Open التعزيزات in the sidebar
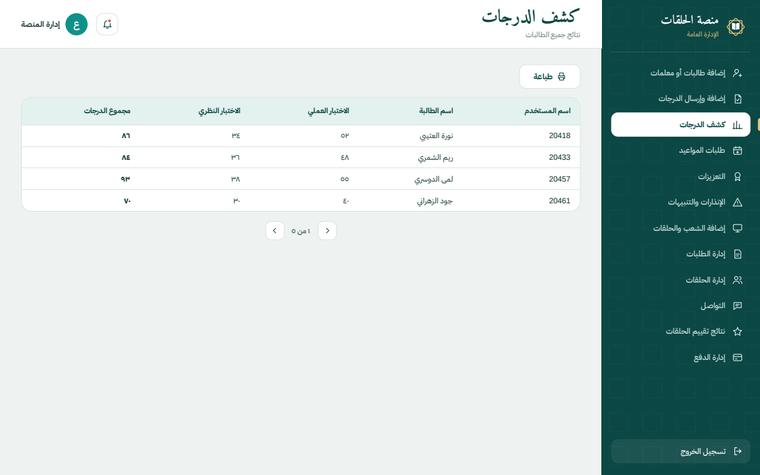The width and height of the screenshot is (760, 475). pyautogui.click(x=681, y=176)
